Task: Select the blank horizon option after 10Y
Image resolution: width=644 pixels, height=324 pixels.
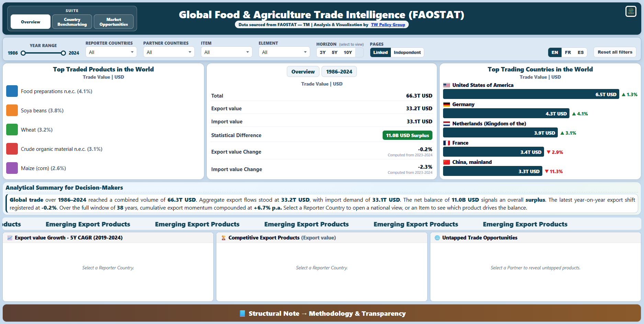Action: click(x=359, y=52)
